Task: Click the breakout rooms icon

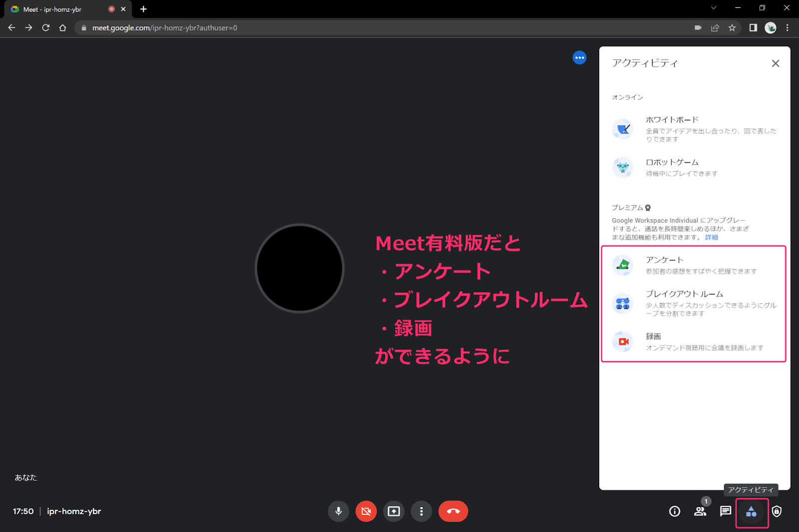Action: click(x=623, y=303)
